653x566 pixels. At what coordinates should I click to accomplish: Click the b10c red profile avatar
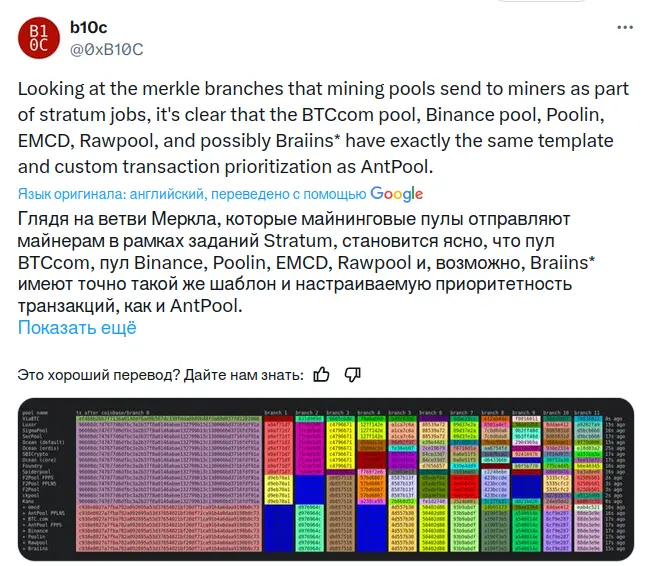(39, 38)
